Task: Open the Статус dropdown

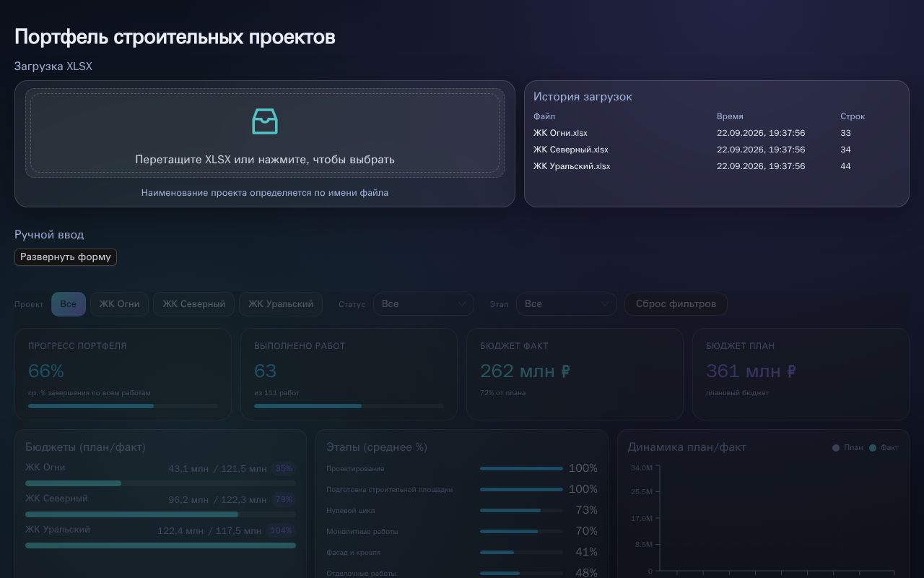Action: pyautogui.click(x=424, y=304)
